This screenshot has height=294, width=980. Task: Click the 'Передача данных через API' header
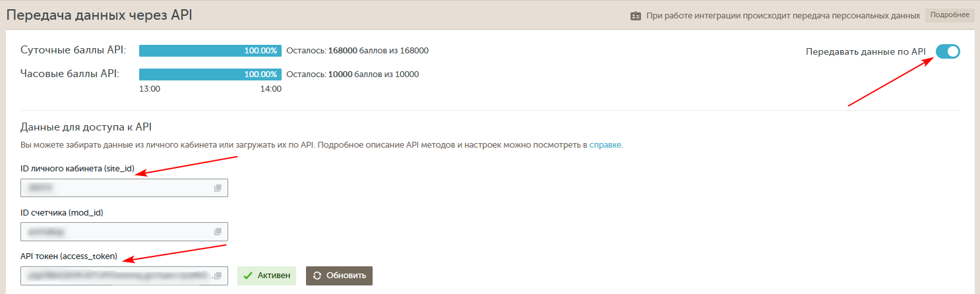coord(100,15)
